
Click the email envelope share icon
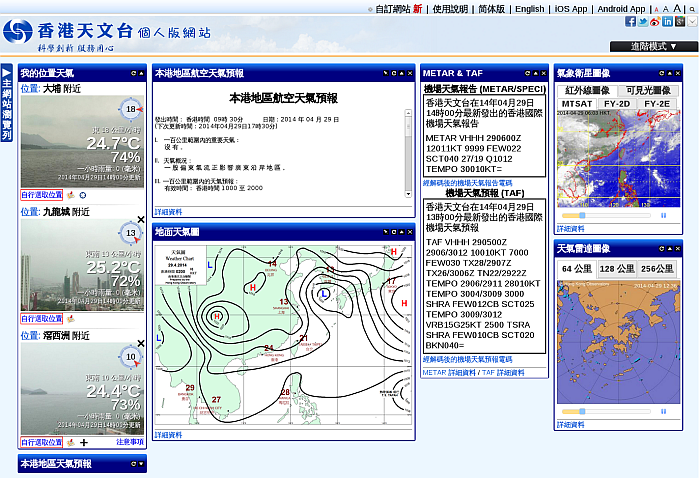692,21
